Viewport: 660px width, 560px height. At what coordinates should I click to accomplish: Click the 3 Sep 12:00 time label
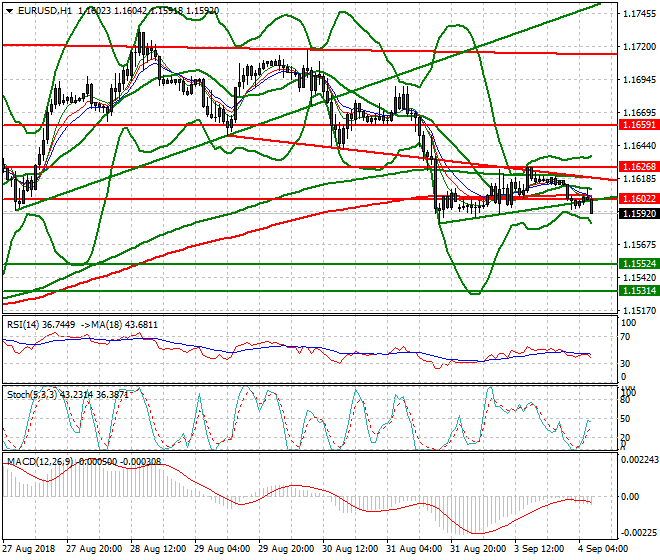pyautogui.click(x=539, y=549)
